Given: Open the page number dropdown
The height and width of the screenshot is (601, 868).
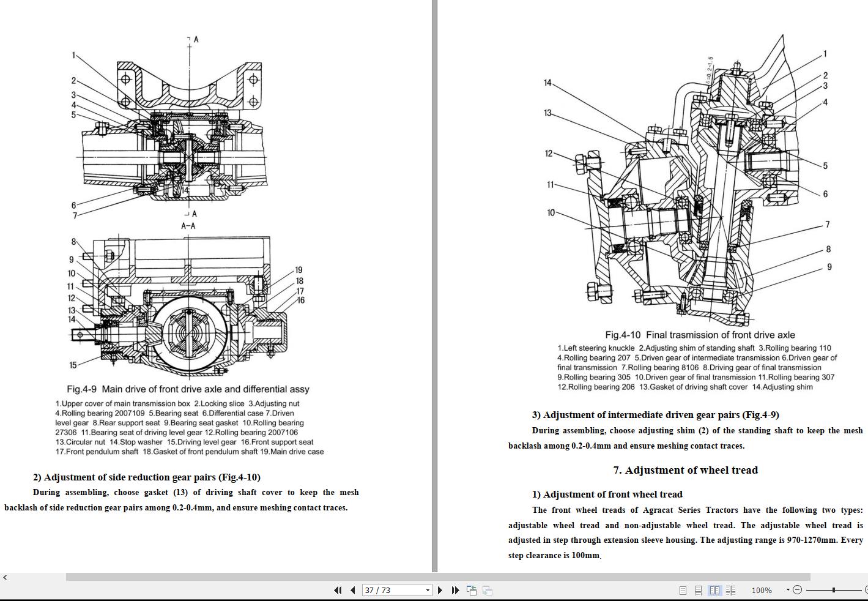Looking at the screenshot, I should (427, 590).
